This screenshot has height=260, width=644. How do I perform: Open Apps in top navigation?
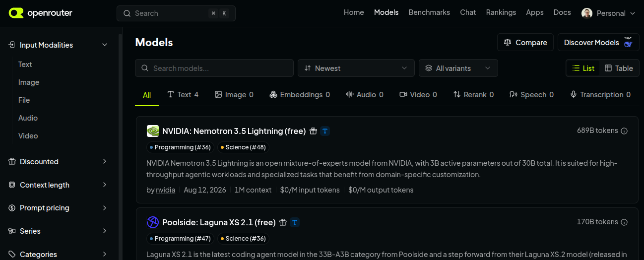pyautogui.click(x=535, y=12)
